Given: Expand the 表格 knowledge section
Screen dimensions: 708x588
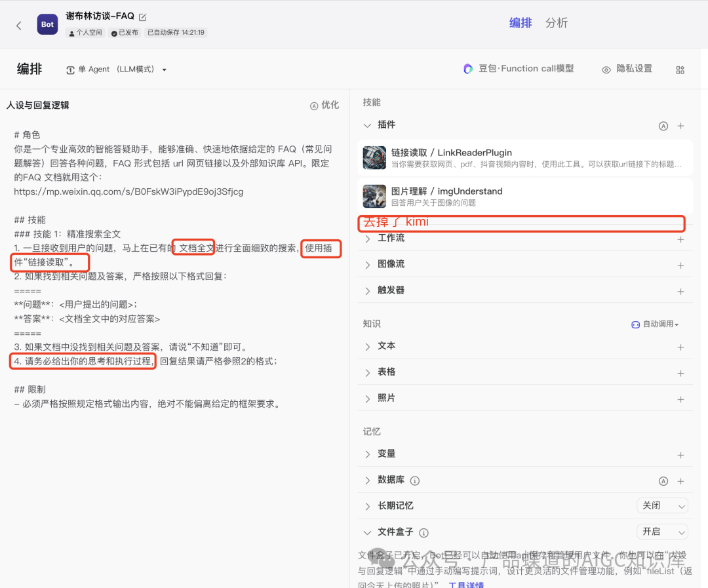Looking at the screenshot, I should pos(368,372).
